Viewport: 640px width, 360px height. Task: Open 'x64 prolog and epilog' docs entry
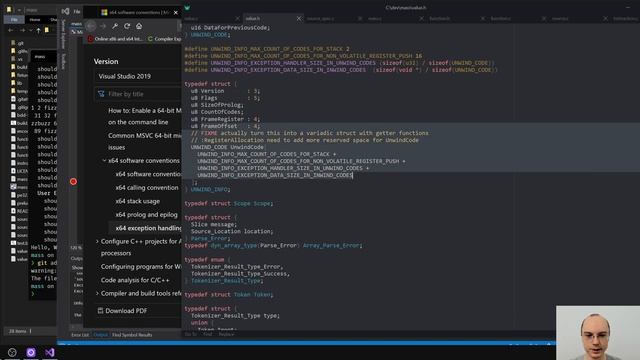click(x=146, y=215)
